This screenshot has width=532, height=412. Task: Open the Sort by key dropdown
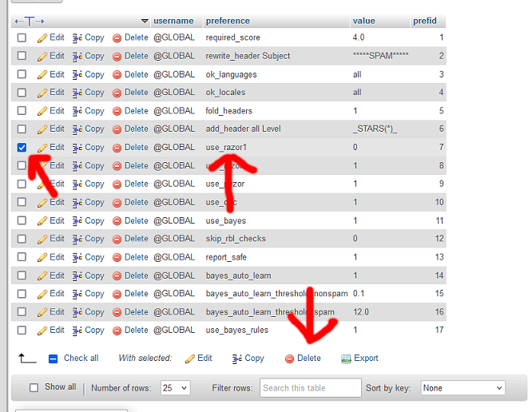point(463,388)
